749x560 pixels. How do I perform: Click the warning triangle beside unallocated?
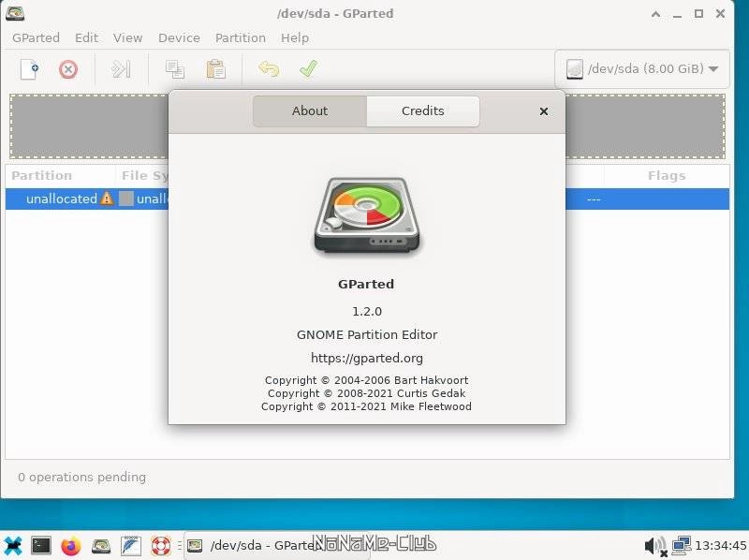[107, 199]
